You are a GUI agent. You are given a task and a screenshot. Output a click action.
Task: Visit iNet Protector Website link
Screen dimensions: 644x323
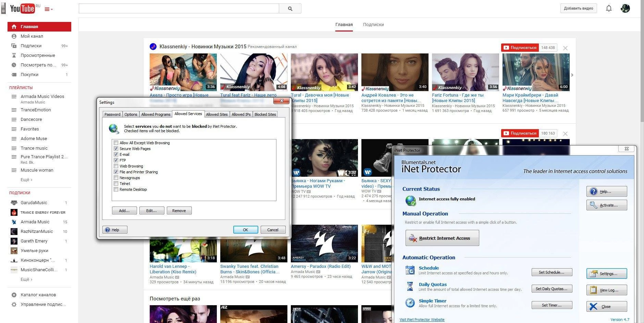422,320
